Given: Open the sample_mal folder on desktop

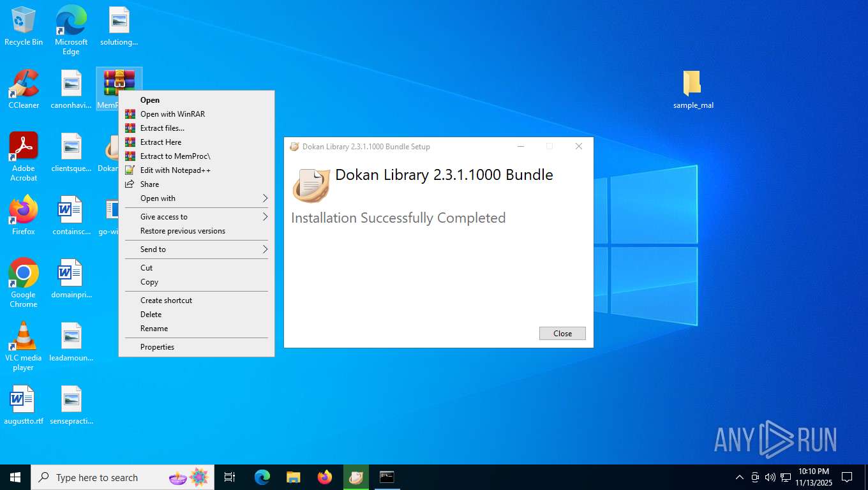Looking at the screenshot, I should (x=693, y=90).
